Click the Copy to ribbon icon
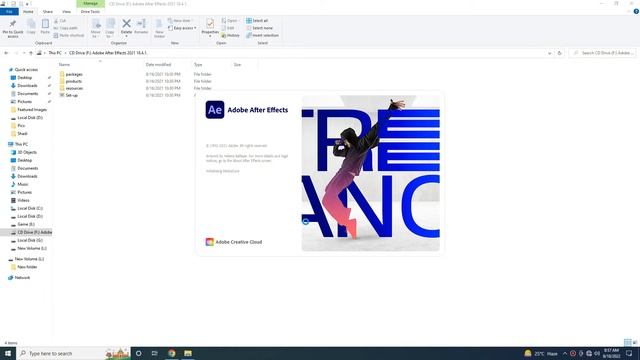640x360 pixels. [x=110, y=28]
